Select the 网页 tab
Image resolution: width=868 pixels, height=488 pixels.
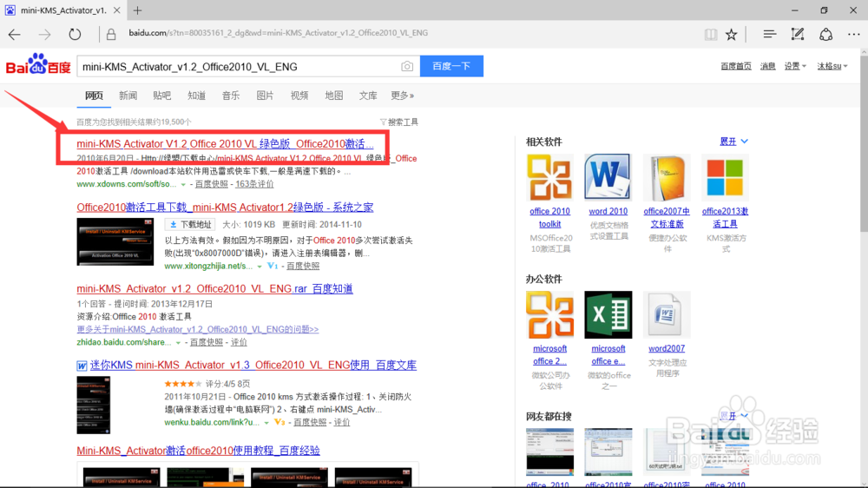94,96
